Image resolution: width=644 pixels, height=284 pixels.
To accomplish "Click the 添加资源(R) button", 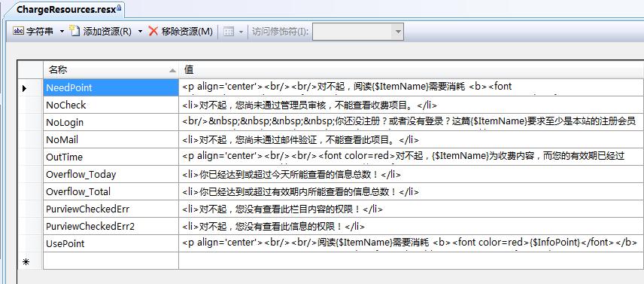I will click(100, 31).
